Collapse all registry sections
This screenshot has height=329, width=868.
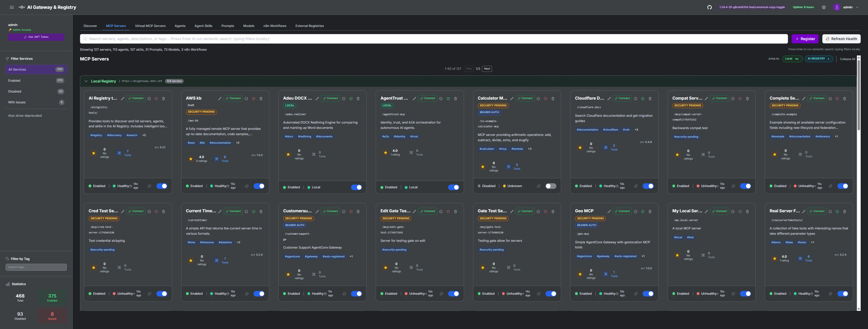pos(847,59)
